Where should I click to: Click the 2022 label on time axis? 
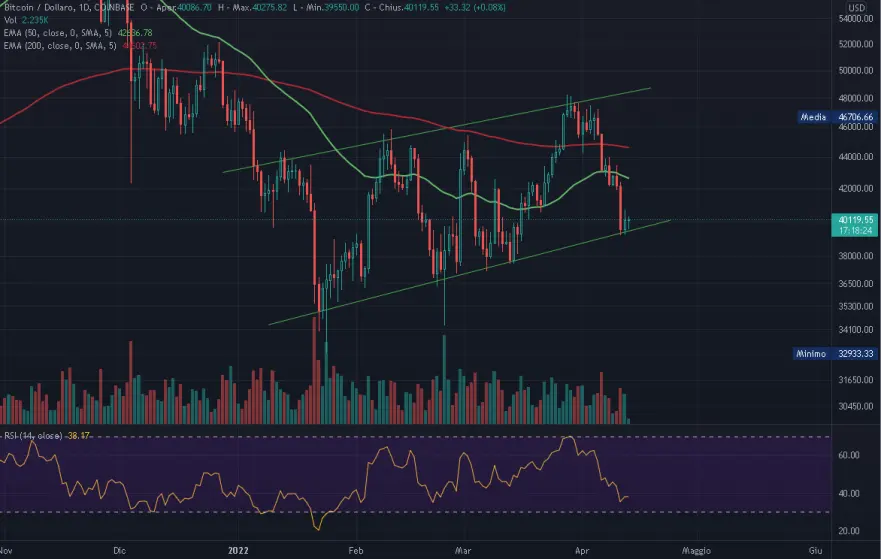[238, 551]
